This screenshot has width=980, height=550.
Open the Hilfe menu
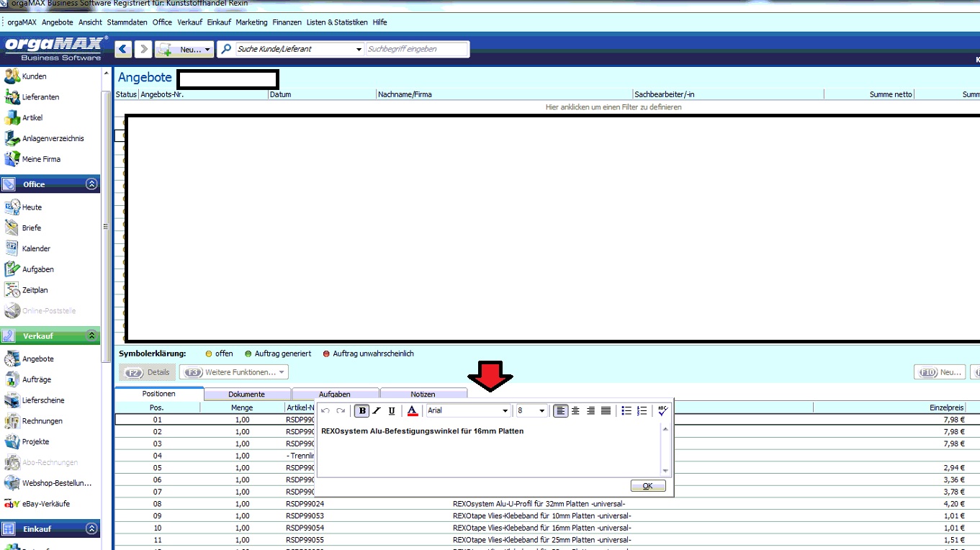tap(379, 22)
